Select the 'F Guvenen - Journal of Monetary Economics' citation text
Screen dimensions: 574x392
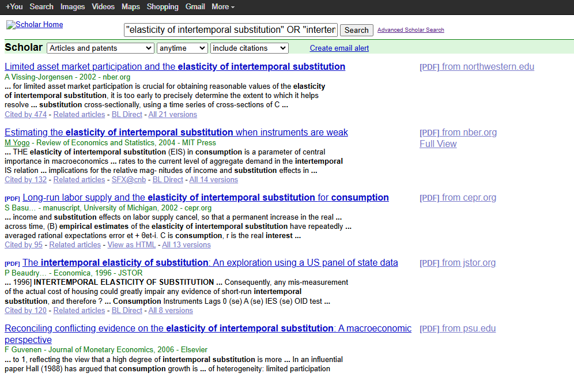pos(106,349)
